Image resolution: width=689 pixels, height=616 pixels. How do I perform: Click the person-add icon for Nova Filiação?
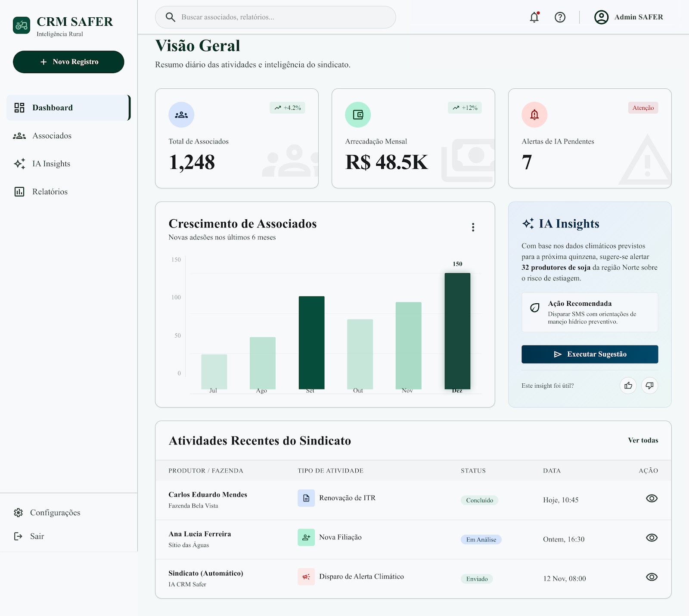click(306, 537)
